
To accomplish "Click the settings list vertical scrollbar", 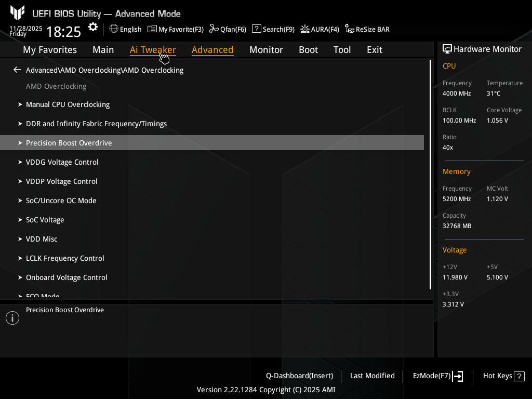I will 430,175.
